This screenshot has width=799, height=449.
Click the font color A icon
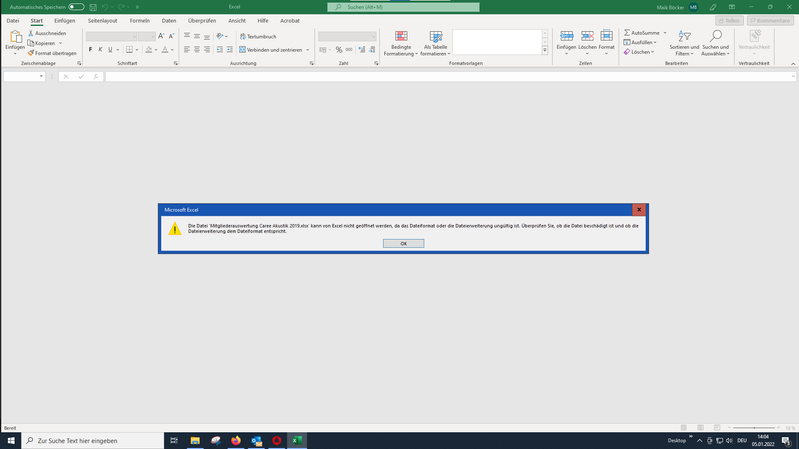[x=165, y=50]
